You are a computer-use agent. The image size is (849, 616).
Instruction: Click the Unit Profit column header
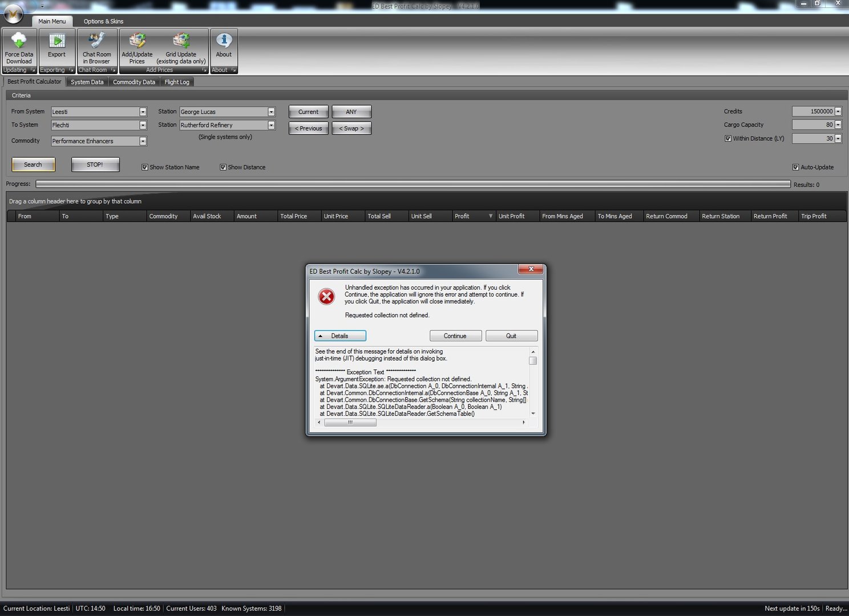point(517,216)
